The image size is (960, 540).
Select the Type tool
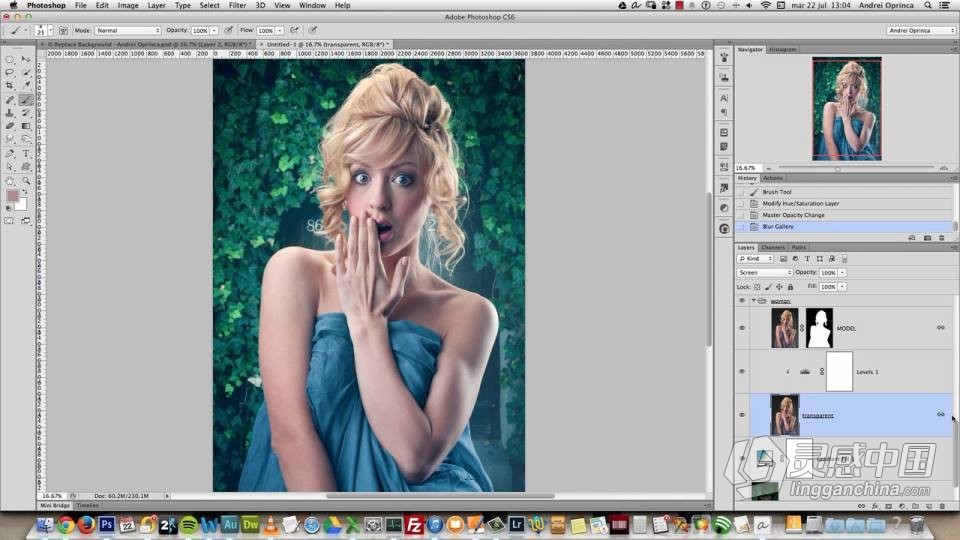[x=26, y=154]
